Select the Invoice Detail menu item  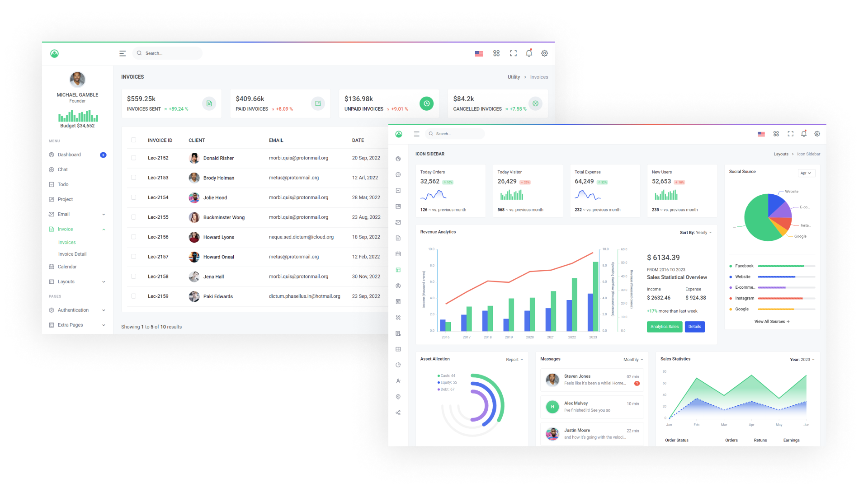[72, 253]
